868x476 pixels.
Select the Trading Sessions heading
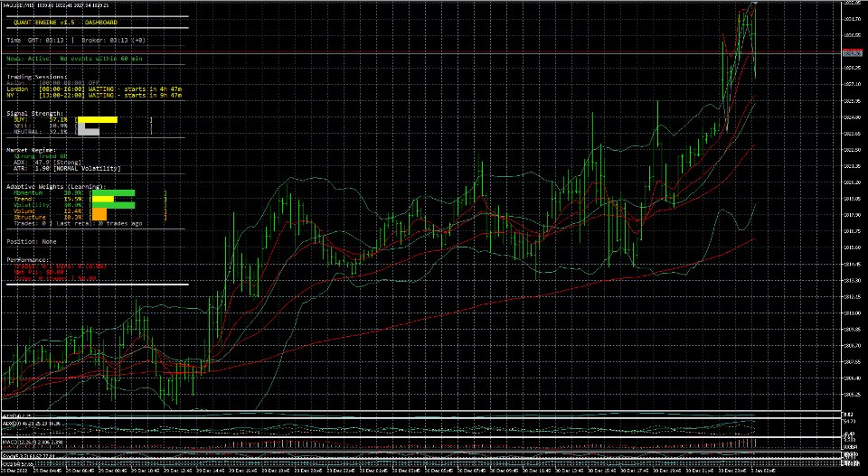36,77
